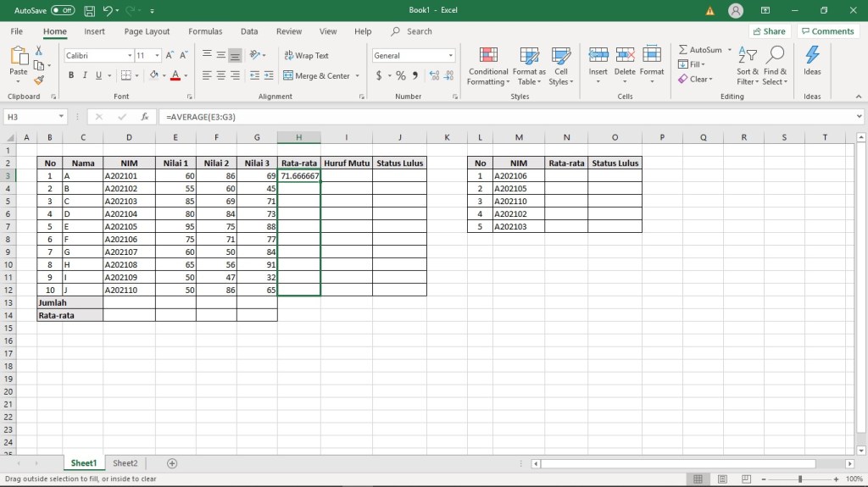The width and height of the screenshot is (868, 487).
Task: Toggle Bold formatting
Action: pyautogui.click(x=71, y=75)
